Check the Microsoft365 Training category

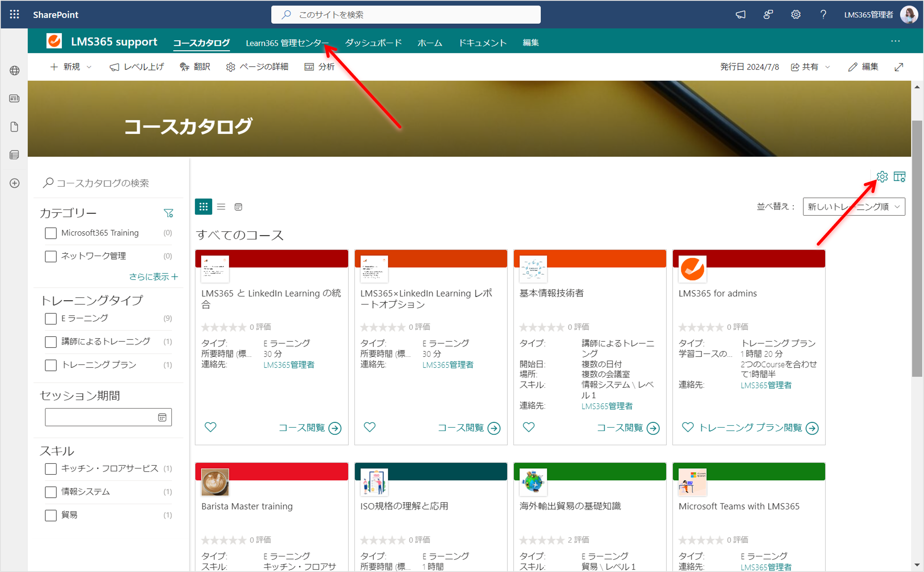[x=51, y=233]
